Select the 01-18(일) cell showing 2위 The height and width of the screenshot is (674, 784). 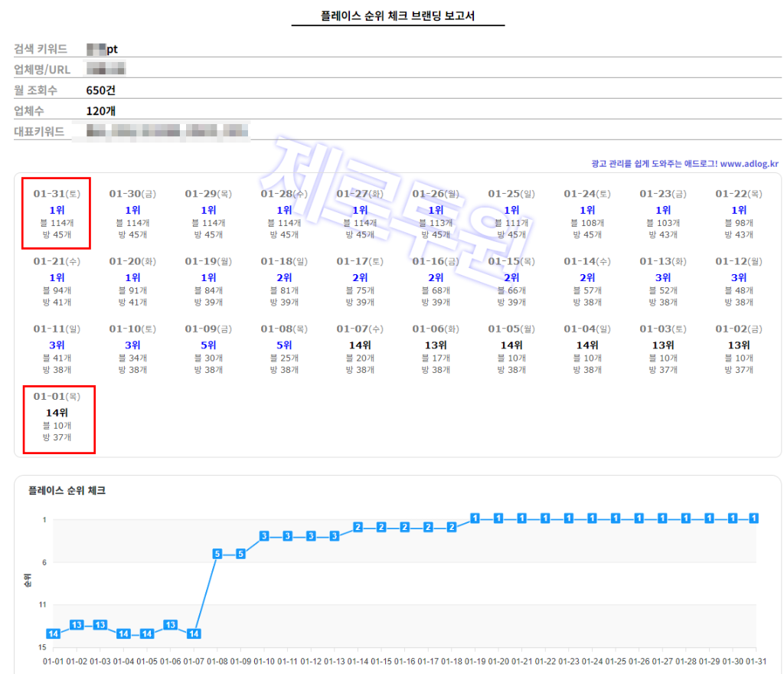[285, 280]
